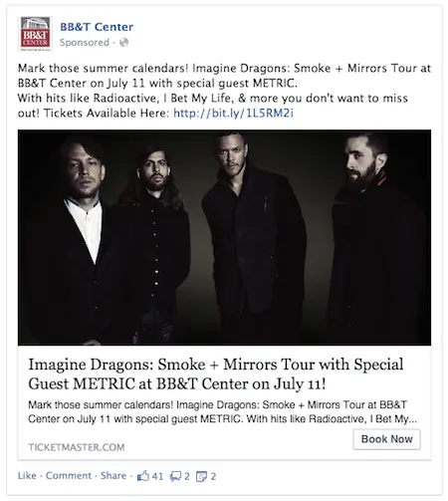Open the 2 comments count beside bubble
This screenshot has height=501, width=448.
tap(187, 476)
